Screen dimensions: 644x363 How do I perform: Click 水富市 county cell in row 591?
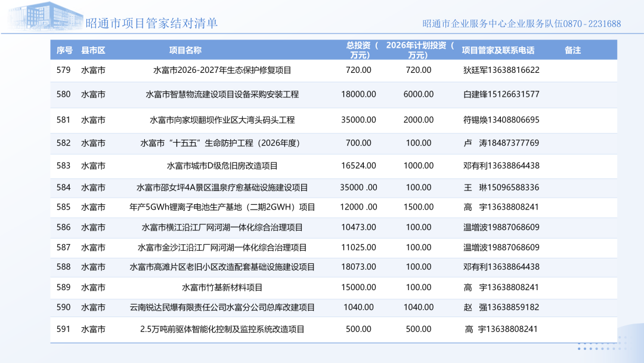93,330
